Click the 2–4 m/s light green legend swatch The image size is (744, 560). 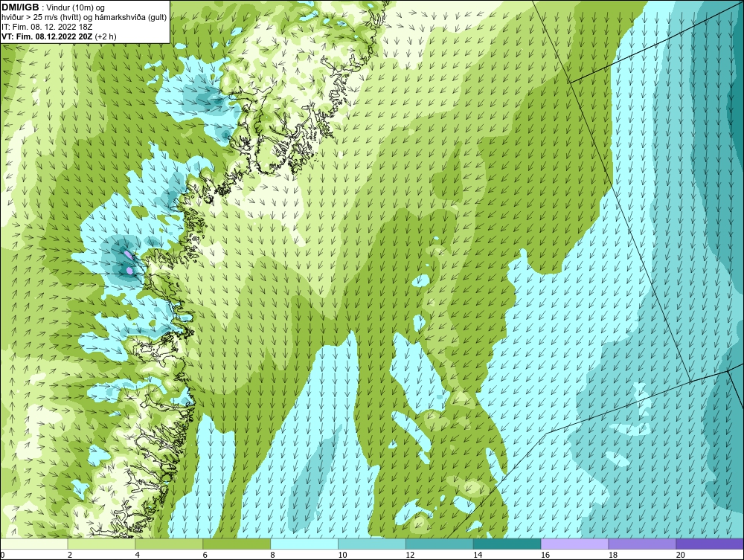click(101, 544)
